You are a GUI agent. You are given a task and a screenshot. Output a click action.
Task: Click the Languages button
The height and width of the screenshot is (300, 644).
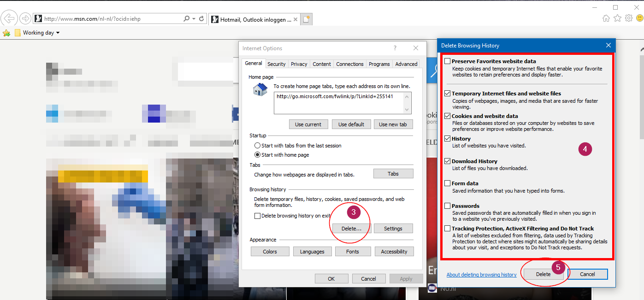[312, 252]
